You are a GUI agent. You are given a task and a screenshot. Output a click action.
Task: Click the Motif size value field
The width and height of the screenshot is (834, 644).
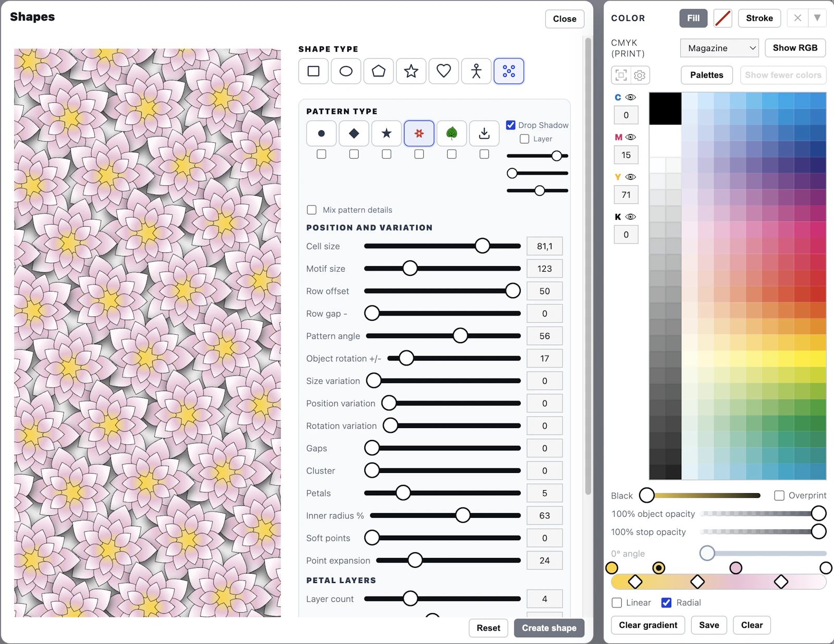point(545,269)
